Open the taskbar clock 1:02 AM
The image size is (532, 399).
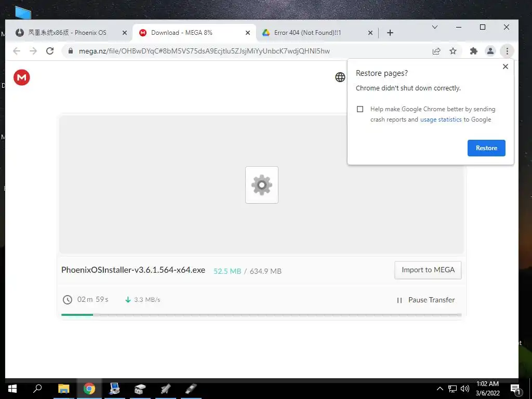tap(487, 389)
